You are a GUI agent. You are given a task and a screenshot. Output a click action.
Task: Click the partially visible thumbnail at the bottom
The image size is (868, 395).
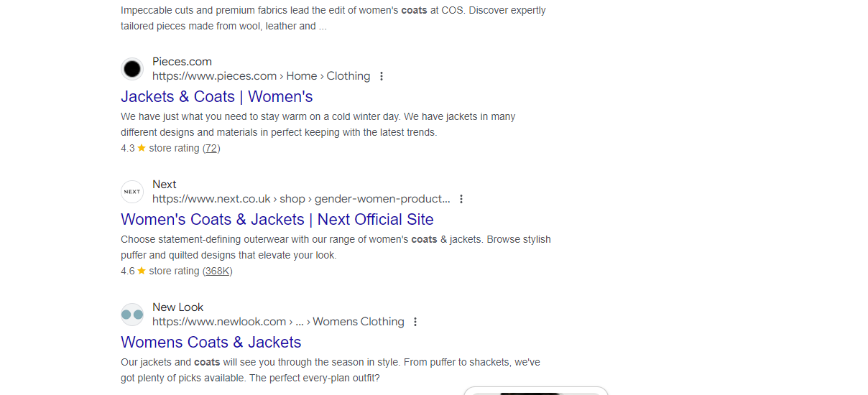tap(536, 391)
